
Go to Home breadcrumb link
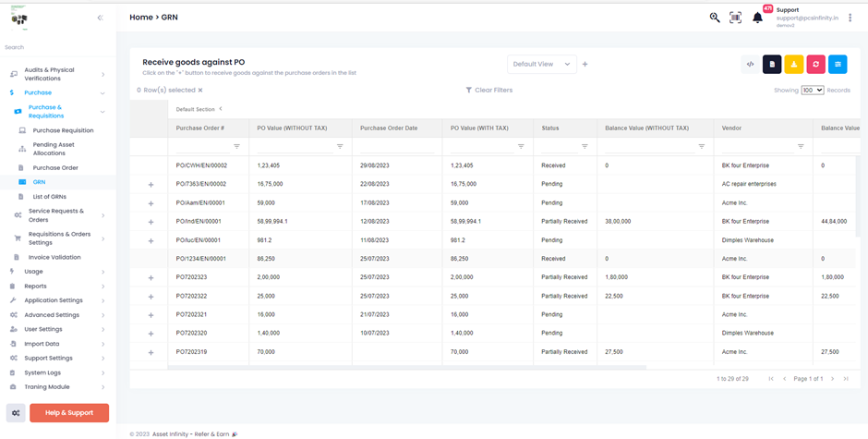tap(140, 18)
